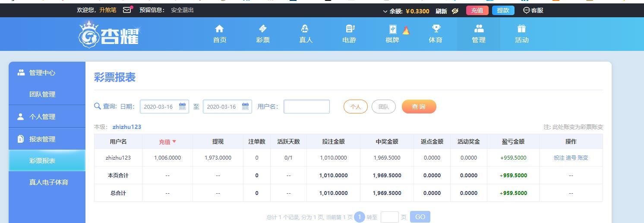Open the 真人 live dealer icon
The image size is (644, 223).
click(x=305, y=29)
